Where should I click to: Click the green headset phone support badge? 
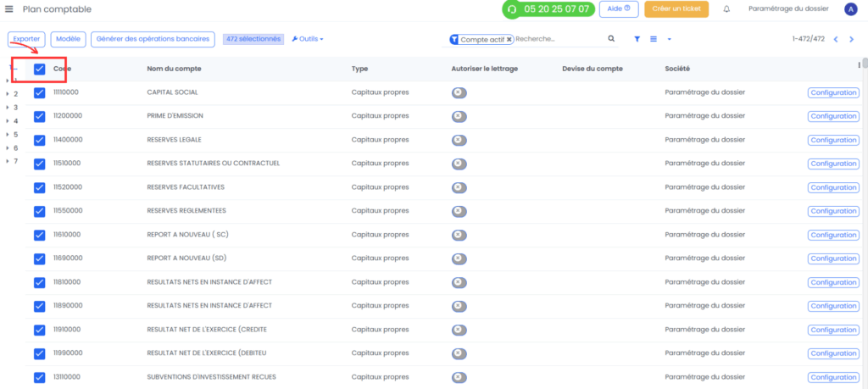[548, 9]
